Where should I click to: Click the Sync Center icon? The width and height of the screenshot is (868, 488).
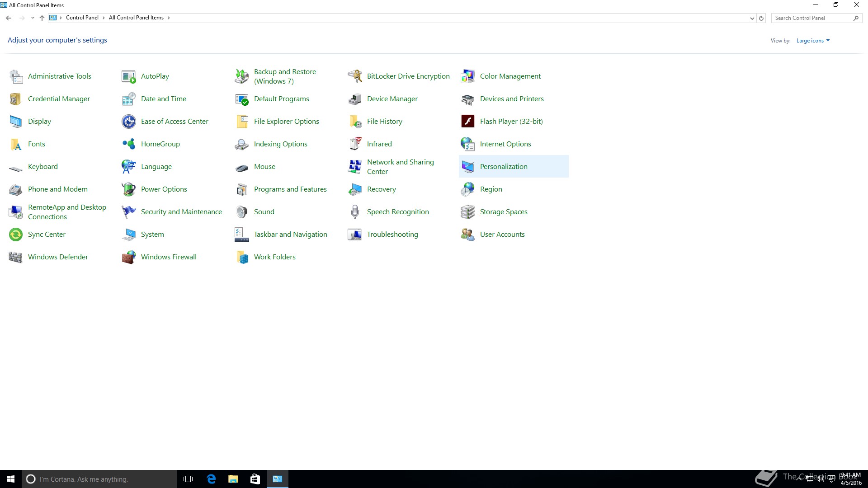tap(16, 235)
